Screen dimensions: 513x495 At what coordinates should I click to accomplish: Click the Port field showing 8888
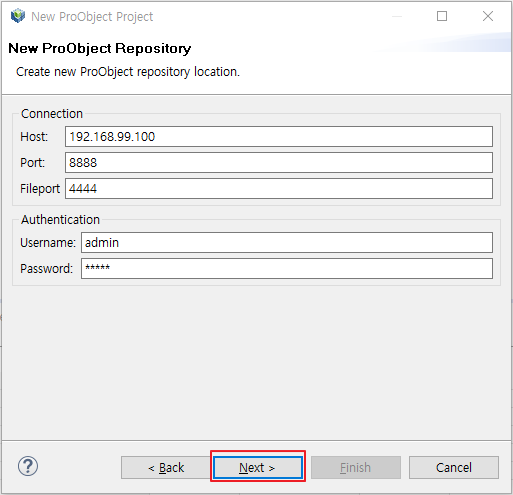(x=279, y=162)
